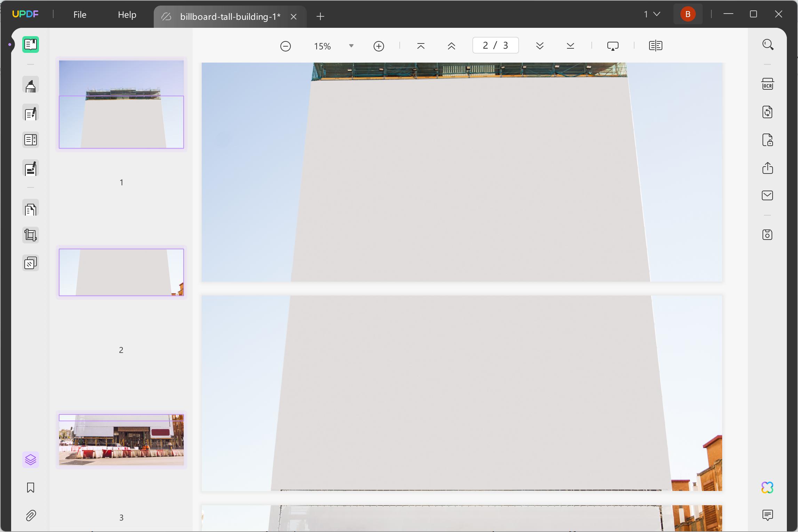Image resolution: width=798 pixels, height=532 pixels.
Task: Save the document using the save icon
Action: 768,234
